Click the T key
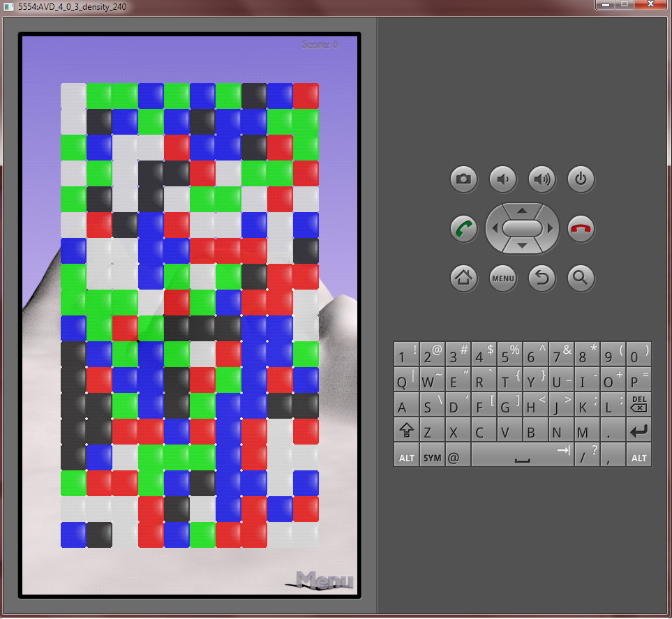Screen dimensions: 672x619 click(x=509, y=379)
